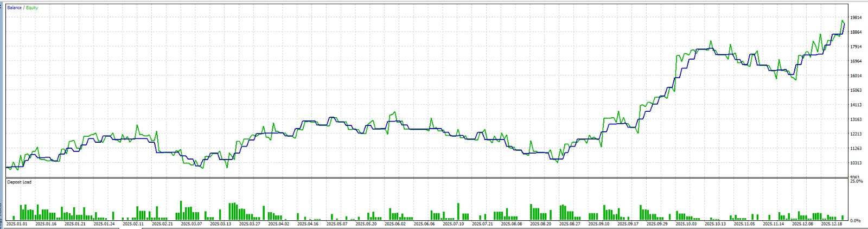The image size is (868, 229).
Task: Click the 2025.04.02 date label
Action: pos(279,224)
